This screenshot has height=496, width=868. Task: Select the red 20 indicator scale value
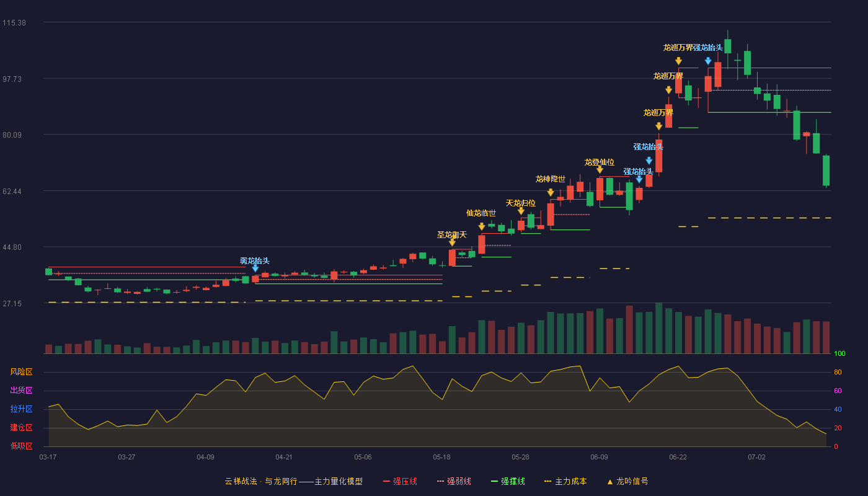pyautogui.click(x=838, y=428)
